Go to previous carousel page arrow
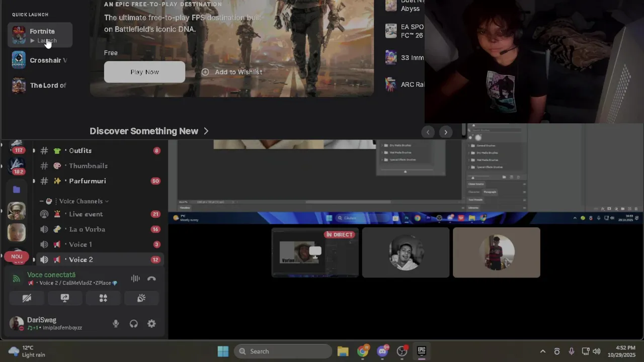This screenshot has height=362, width=644. (x=428, y=132)
